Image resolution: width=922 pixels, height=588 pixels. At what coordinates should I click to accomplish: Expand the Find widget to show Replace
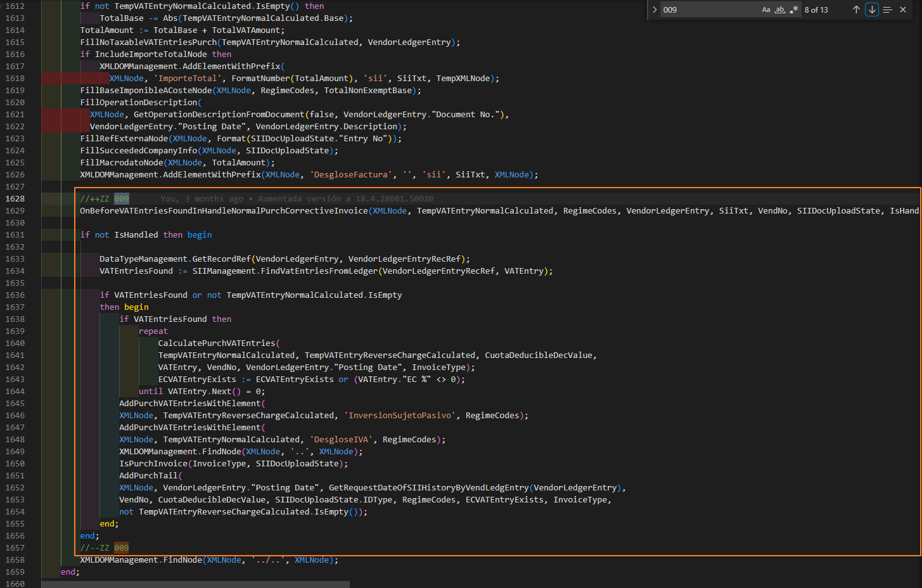coord(654,9)
